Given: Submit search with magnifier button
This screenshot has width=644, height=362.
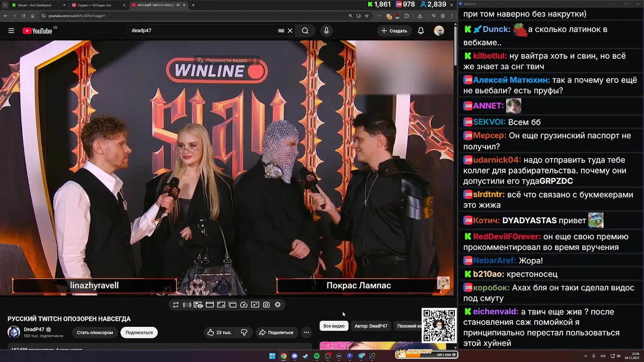Looking at the screenshot, I should 305,31.
